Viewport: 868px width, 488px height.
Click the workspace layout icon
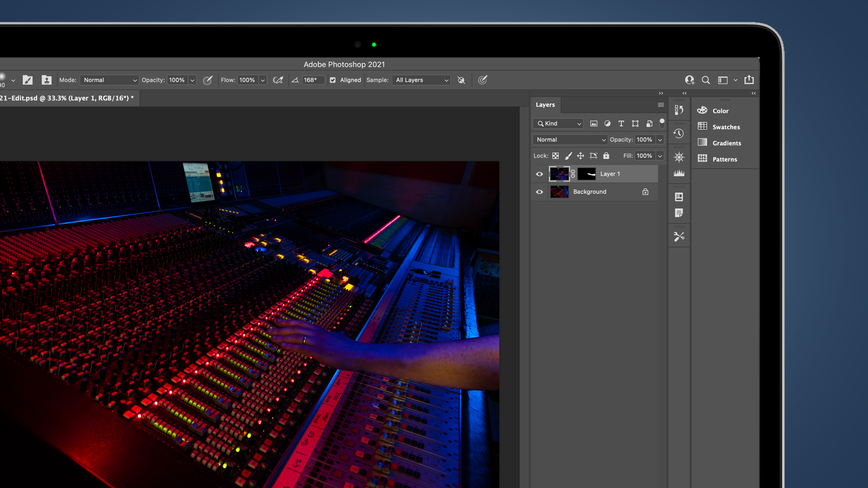click(x=723, y=80)
